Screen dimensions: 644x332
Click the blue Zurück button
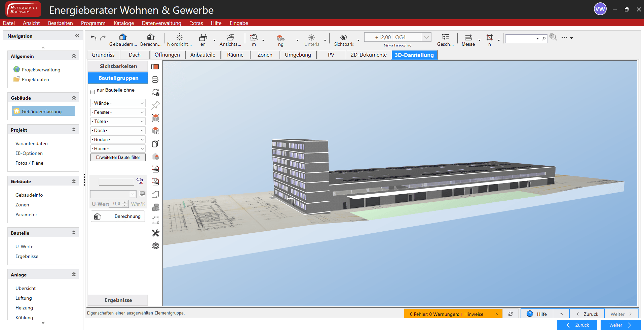(577, 325)
